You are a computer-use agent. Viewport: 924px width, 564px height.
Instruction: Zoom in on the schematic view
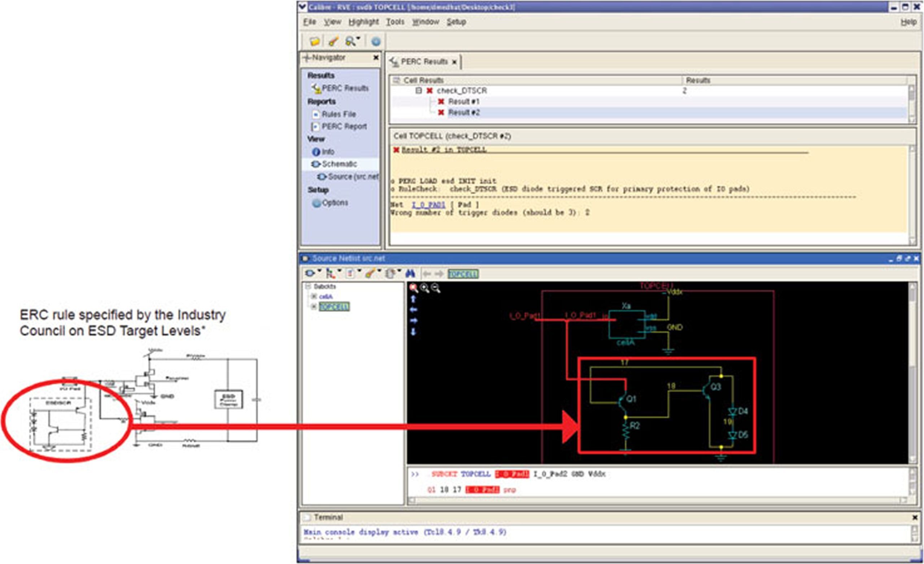tap(424, 288)
